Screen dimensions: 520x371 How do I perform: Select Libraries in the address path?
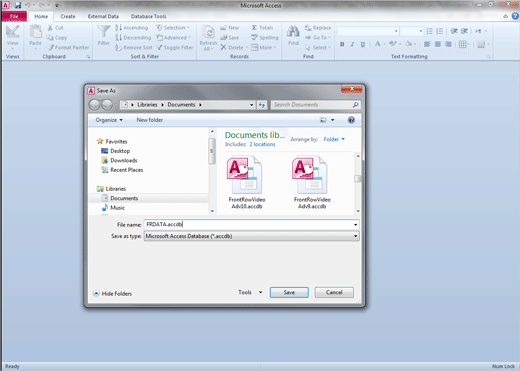point(147,105)
